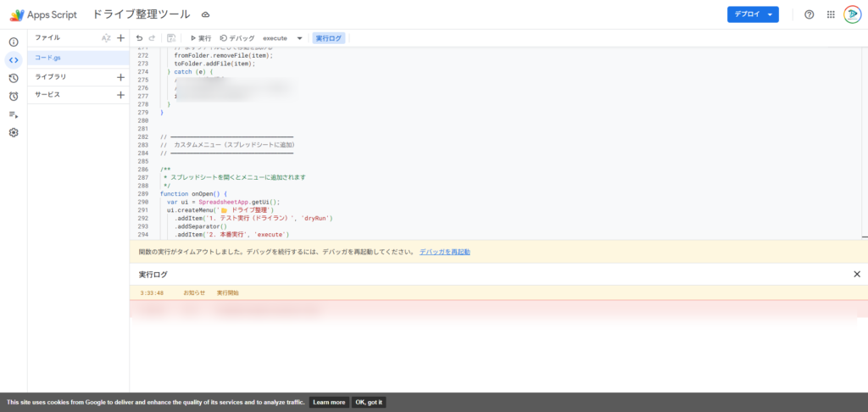Screen dimensions: 868x412
Task: Open the account profile avatar
Action: pos(853,15)
